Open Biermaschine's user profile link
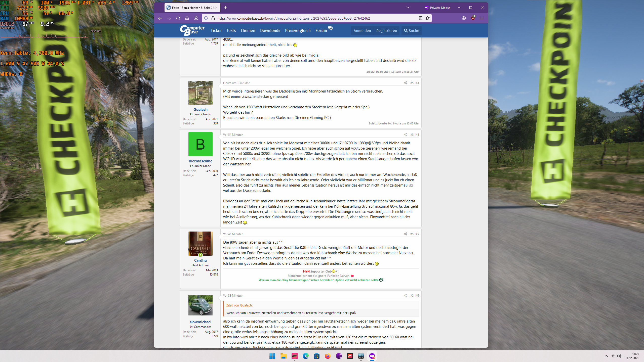Image resolution: width=644 pixels, height=362 pixels. 200,161
